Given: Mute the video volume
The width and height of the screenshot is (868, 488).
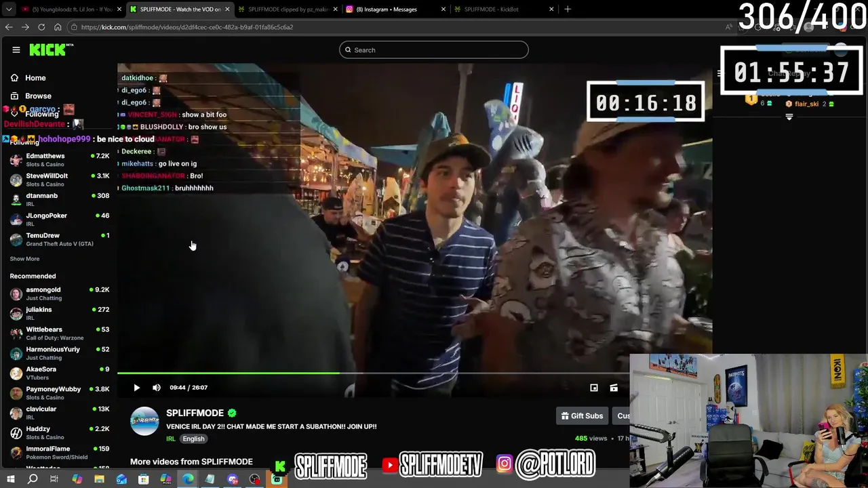Looking at the screenshot, I should [x=157, y=388].
